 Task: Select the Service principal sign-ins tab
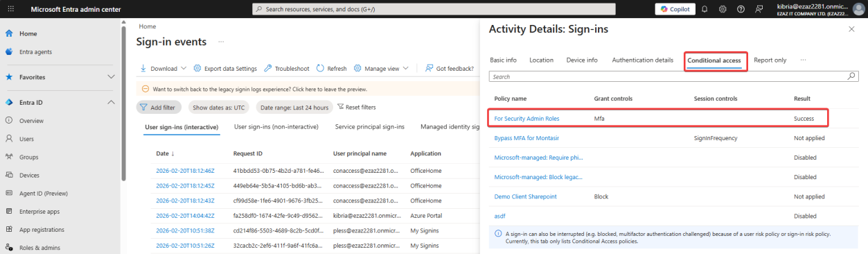tap(370, 127)
